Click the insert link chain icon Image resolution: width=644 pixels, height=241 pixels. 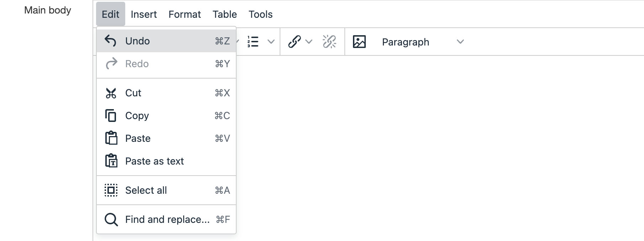[294, 42]
